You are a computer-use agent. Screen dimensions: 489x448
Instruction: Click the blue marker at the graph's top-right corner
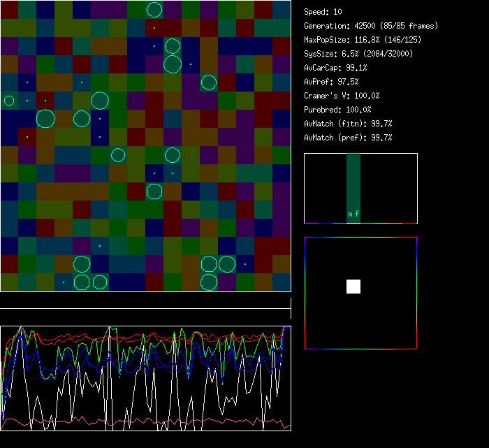pyautogui.click(x=286, y=328)
